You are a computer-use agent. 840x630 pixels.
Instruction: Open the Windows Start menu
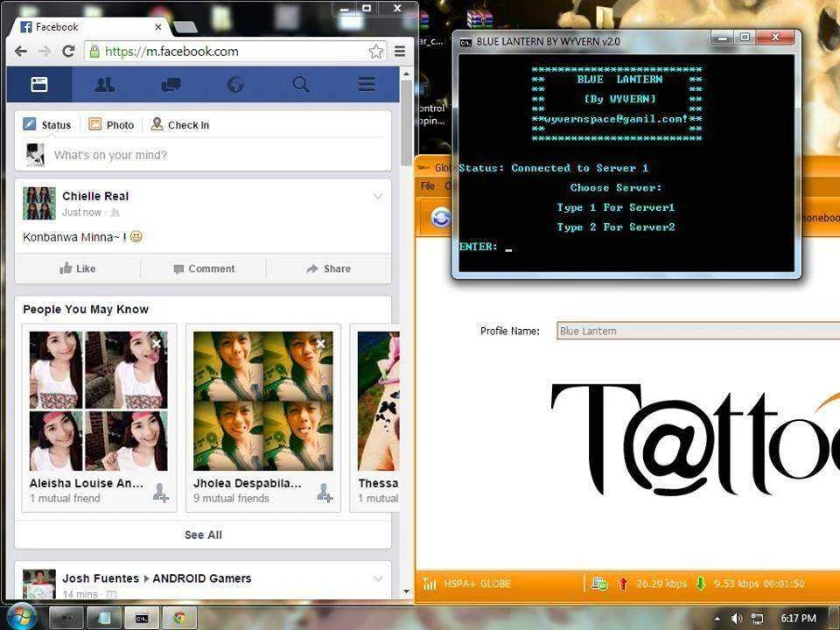(x=21, y=617)
